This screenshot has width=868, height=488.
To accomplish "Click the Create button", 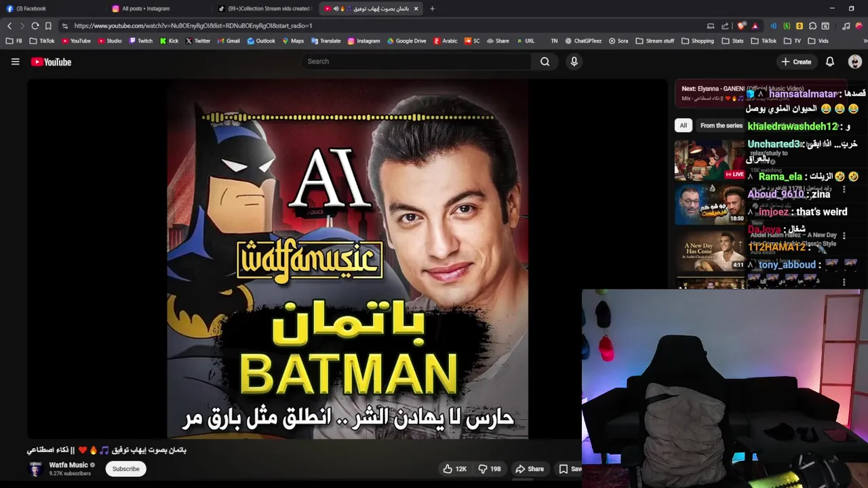I will tap(796, 62).
